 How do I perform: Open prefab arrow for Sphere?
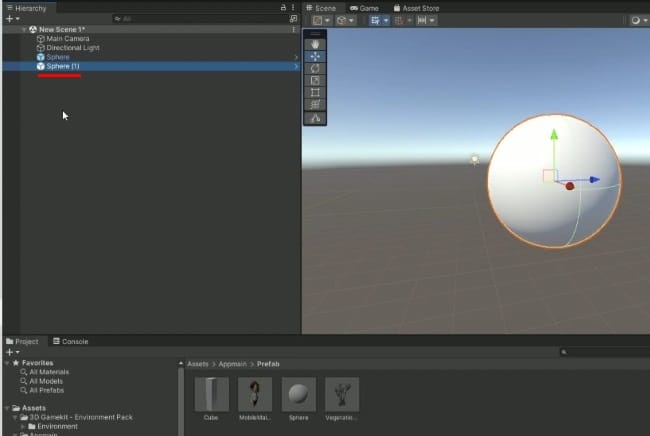coord(296,57)
